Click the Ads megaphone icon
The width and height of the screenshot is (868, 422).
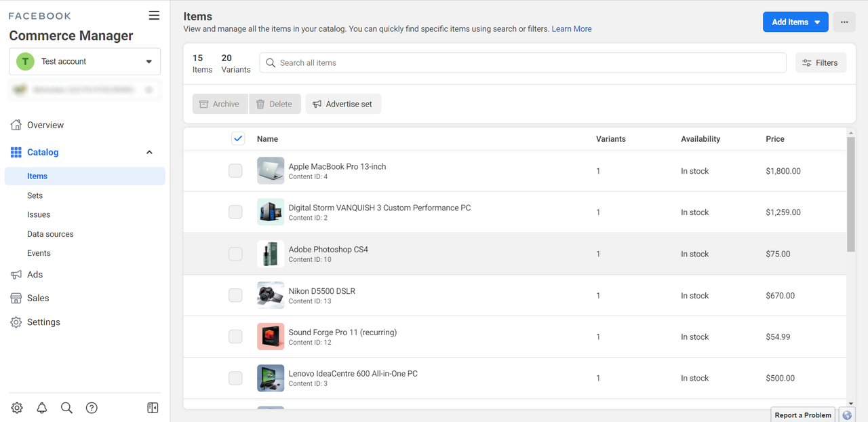pos(16,275)
